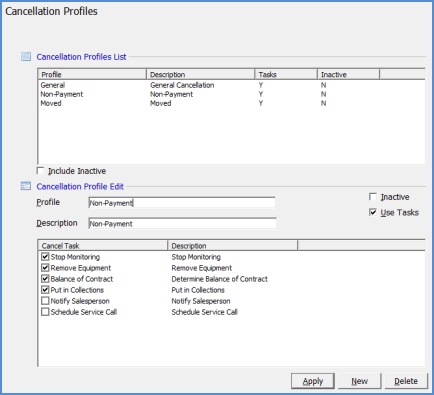Click the Cancellation Profile Edit heading

point(80,186)
